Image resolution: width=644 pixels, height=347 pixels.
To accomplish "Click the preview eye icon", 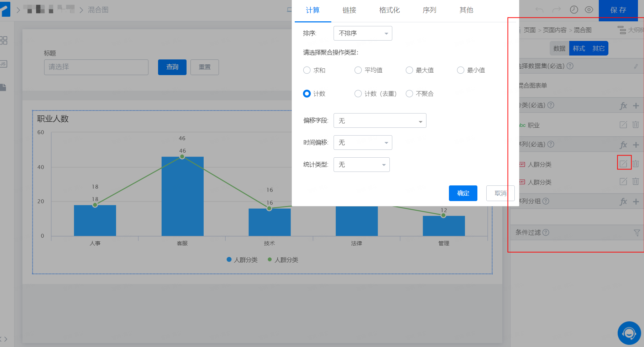I will (x=589, y=10).
